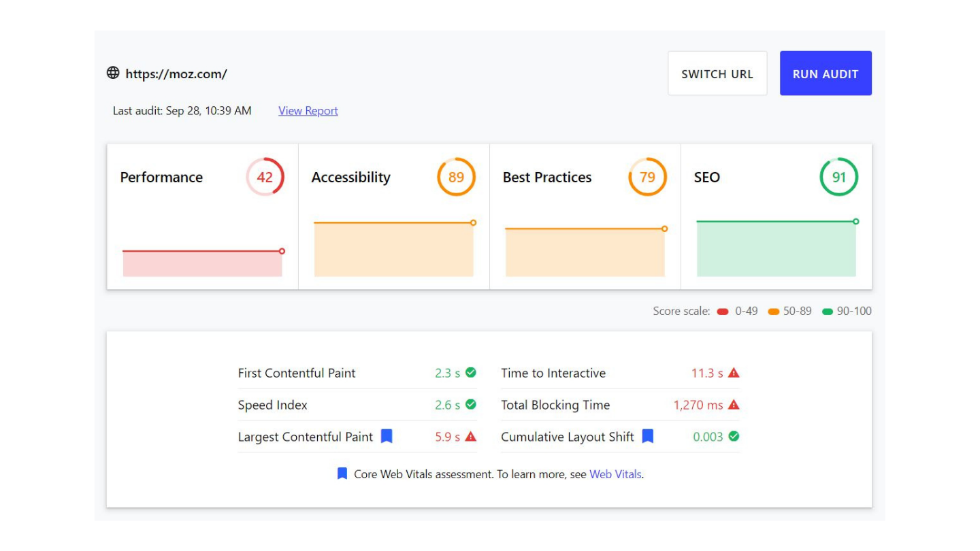Click the Performance trend chart end point

[282, 251]
